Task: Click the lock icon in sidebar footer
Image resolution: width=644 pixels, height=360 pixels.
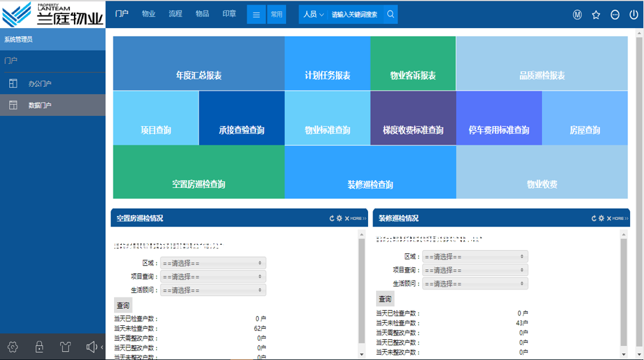Action: click(x=39, y=347)
